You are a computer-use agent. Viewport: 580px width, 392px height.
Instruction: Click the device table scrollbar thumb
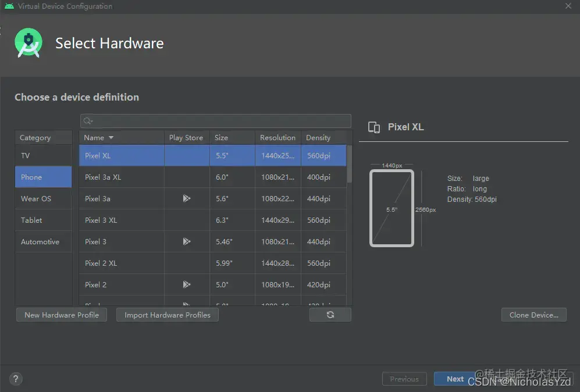click(349, 164)
